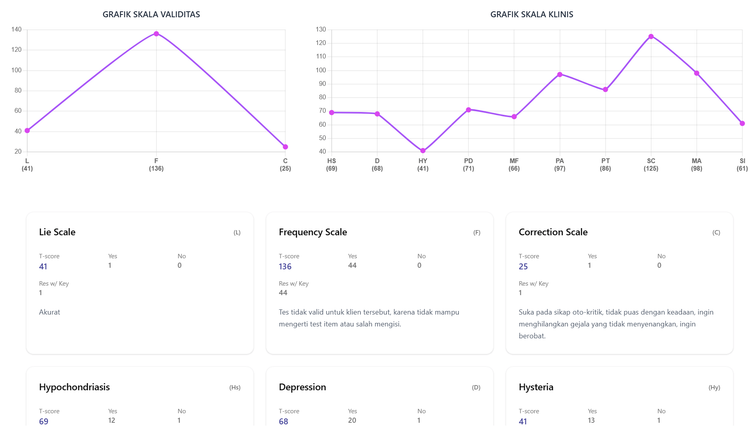Viewport: 750px width, 442px height.
Task: Open the Hypochondriasis card heading
Action: tap(74, 387)
